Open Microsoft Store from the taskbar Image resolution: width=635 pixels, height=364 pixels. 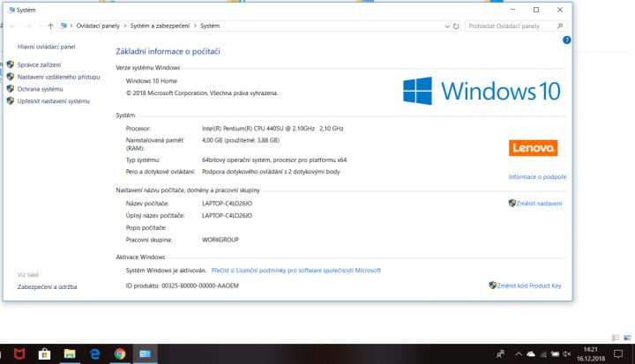coord(44,354)
